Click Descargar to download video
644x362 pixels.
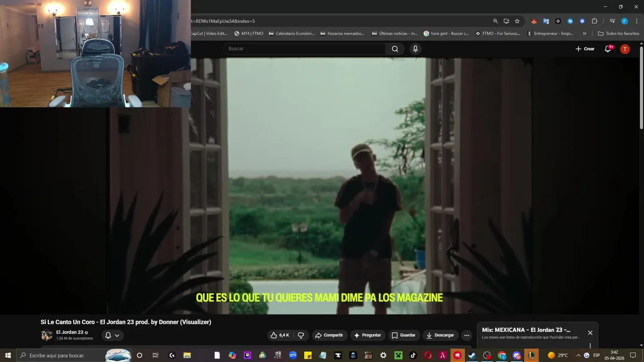coord(440,335)
